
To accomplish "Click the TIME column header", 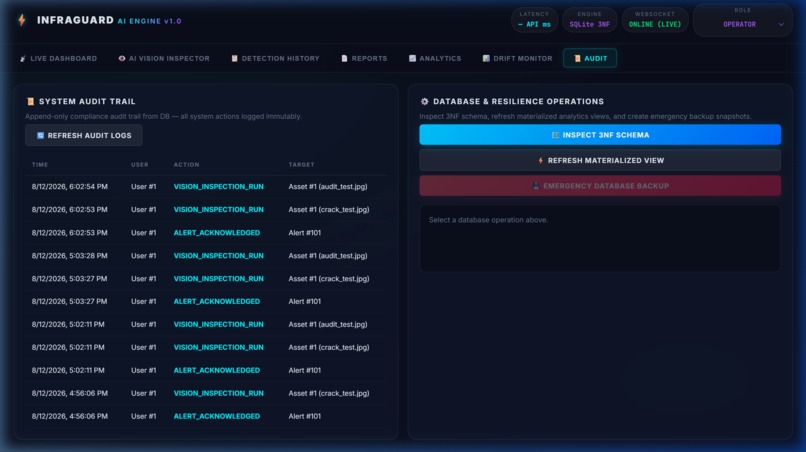I will coord(40,165).
